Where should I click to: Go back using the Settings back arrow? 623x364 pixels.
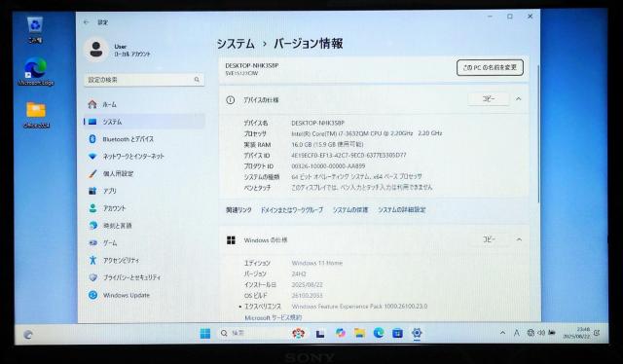pos(86,22)
